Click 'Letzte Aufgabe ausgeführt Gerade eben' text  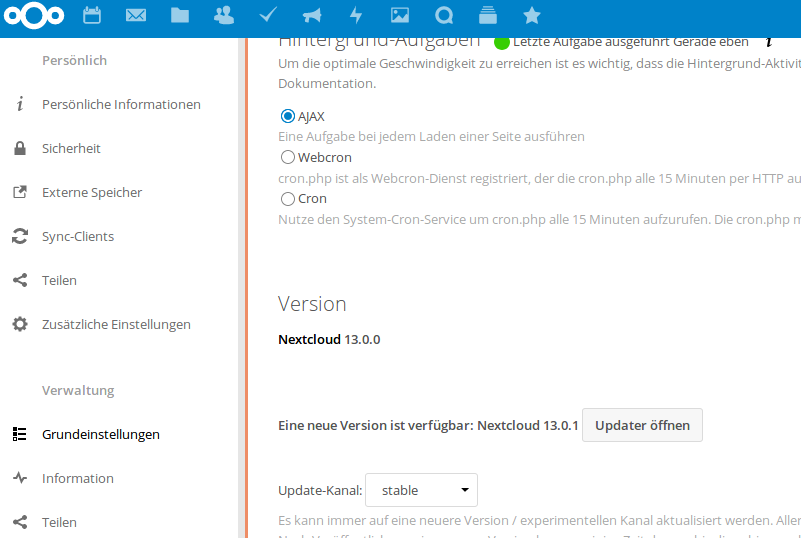(631, 42)
